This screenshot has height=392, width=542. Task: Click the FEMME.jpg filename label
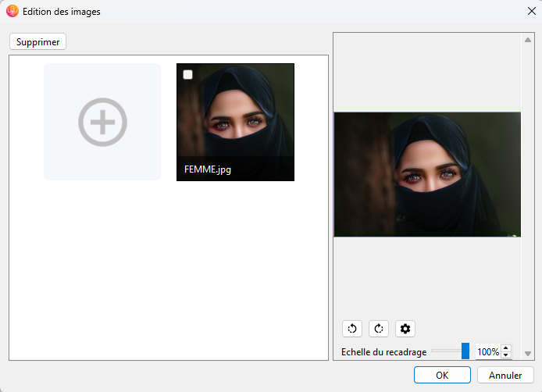208,169
